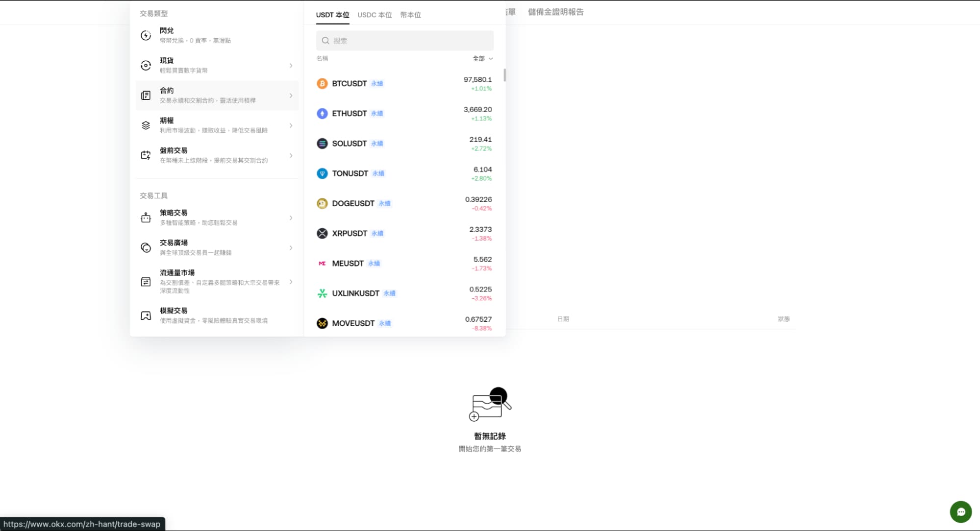Open the TONUSDT perpetual pair
Screen dimensions: 980x531
coord(404,173)
